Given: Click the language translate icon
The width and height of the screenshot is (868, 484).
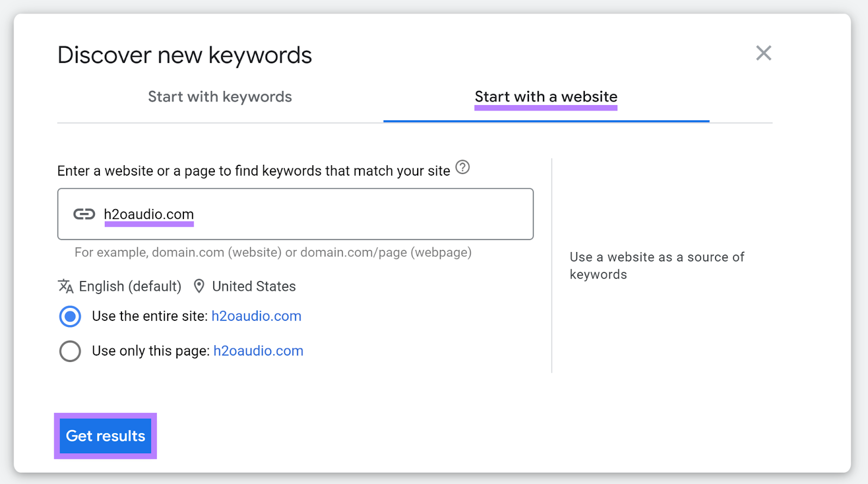Looking at the screenshot, I should pos(66,286).
